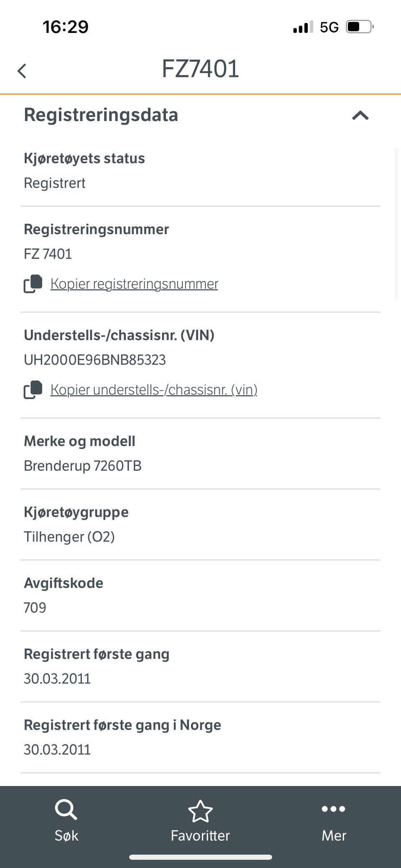This screenshot has width=401, height=868.
Task: Tap the cellular signal bars icon
Action: [x=303, y=27]
